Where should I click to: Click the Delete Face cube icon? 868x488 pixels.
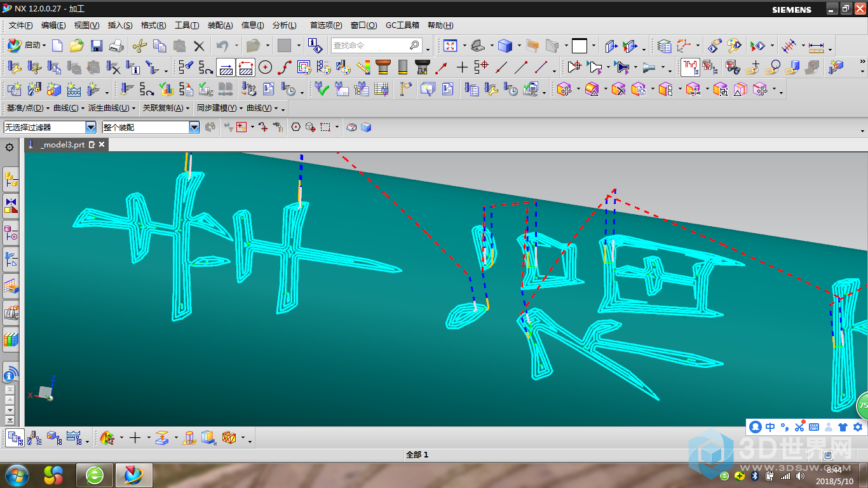[618, 89]
